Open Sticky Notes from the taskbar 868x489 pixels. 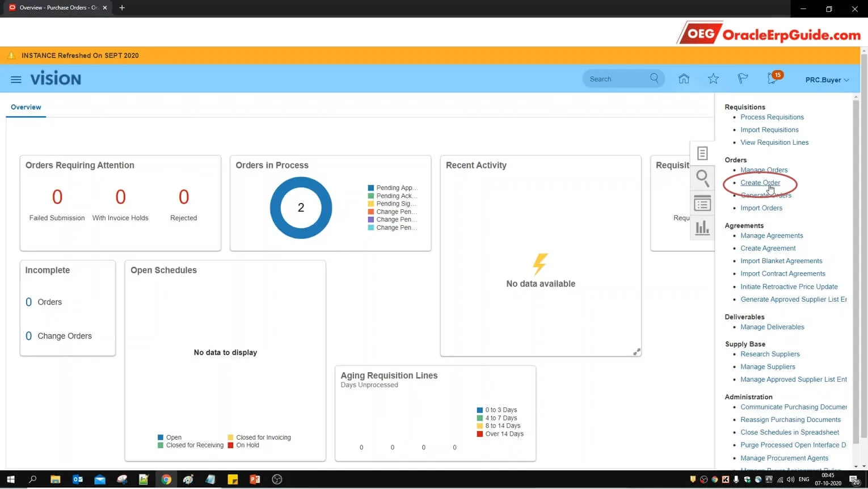[233, 479]
